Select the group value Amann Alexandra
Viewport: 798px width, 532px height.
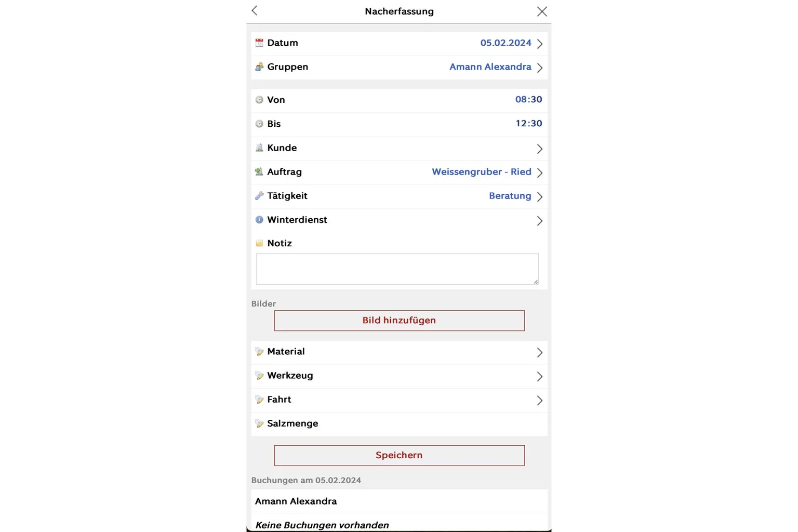(490, 67)
